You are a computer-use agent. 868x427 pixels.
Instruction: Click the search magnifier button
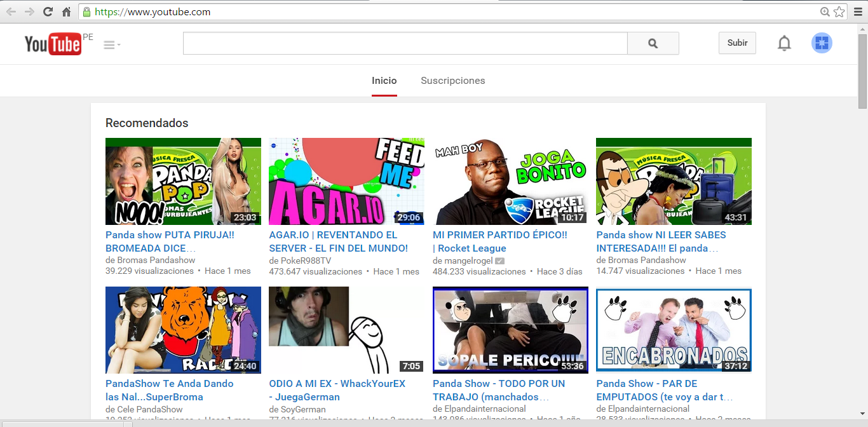(x=653, y=43)
